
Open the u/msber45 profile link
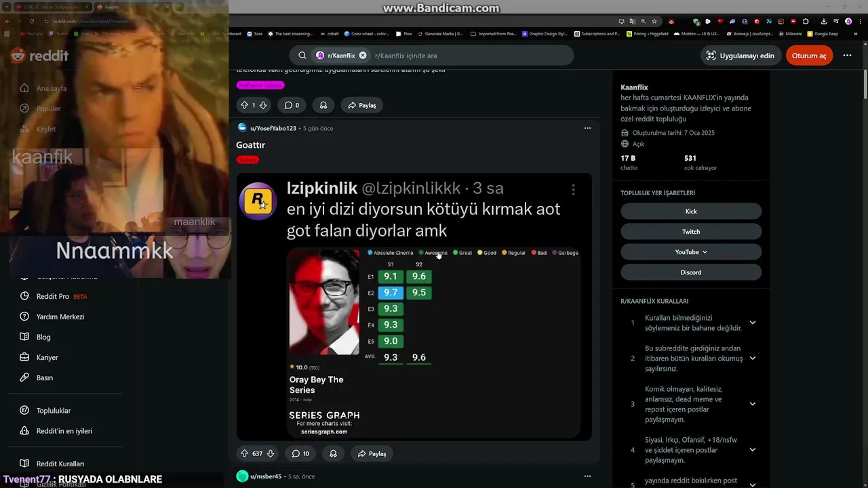(x=266, y=476)
